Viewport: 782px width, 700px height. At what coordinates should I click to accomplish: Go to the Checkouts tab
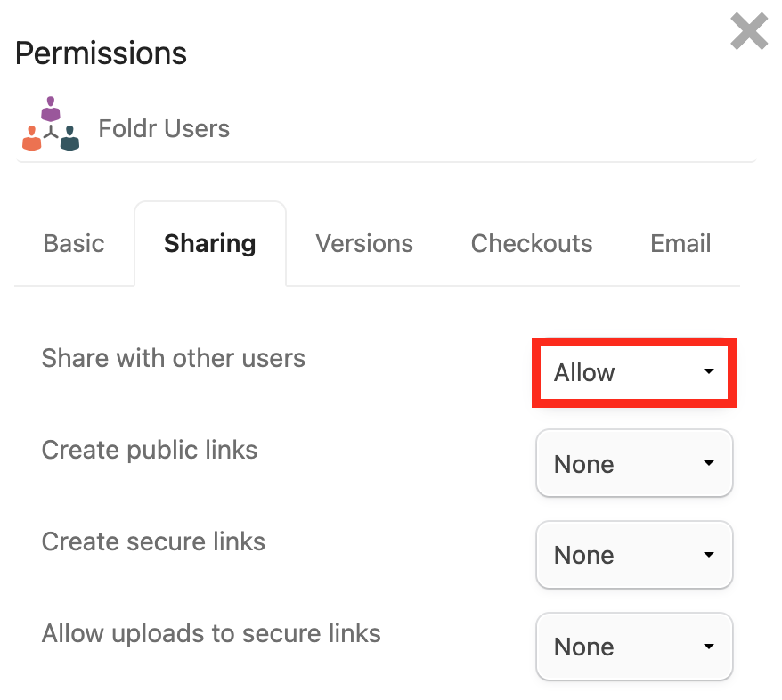pyautogui.click(x=532, y=244)
